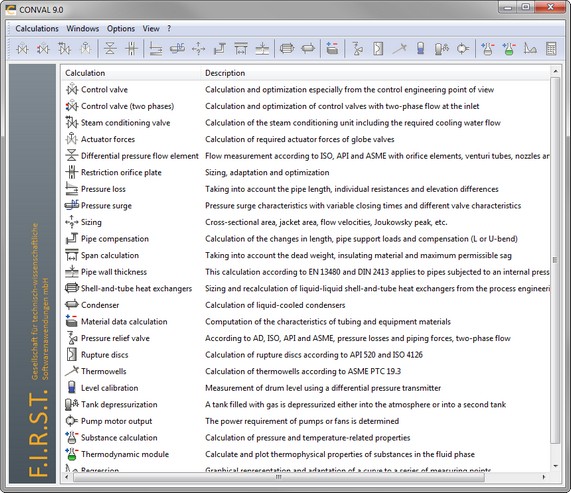This screenshot has width=571, height=493.
Task: Click the Thermowells toolbar icon
Action: (x=399, y=48)
